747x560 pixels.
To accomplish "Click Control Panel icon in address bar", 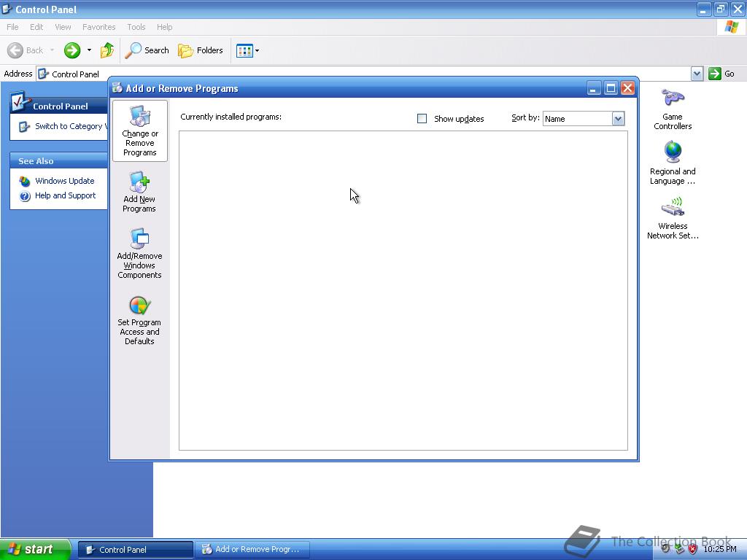I will coord(44,74).
